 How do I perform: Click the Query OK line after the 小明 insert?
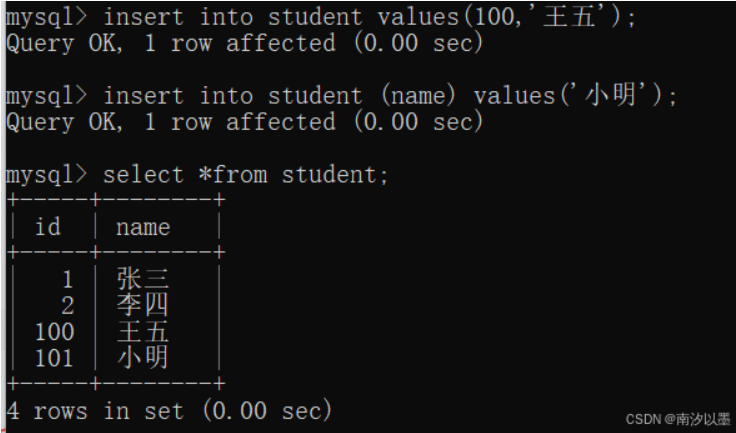(244, 122)
